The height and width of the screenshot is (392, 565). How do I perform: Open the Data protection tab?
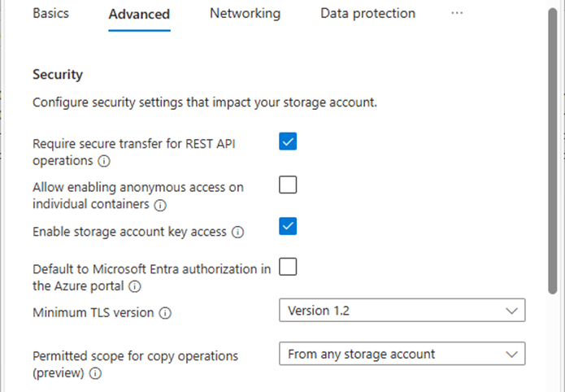pyautogui.click(x=368, y=13)
